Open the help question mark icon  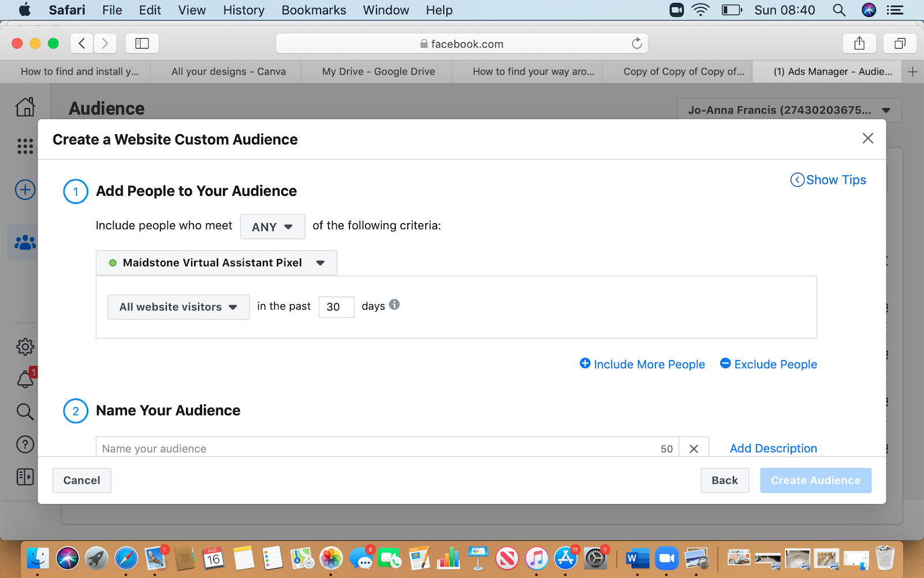pos(25,444)
